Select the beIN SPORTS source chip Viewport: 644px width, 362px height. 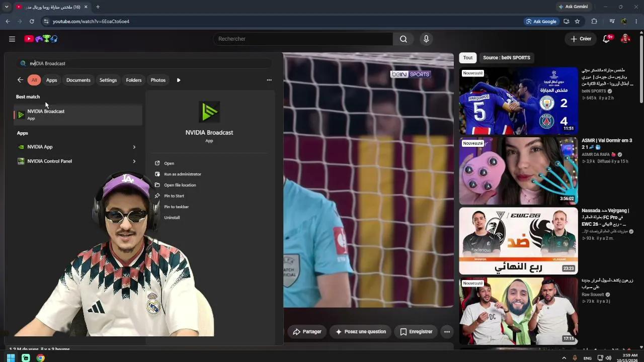pos(507,58)
